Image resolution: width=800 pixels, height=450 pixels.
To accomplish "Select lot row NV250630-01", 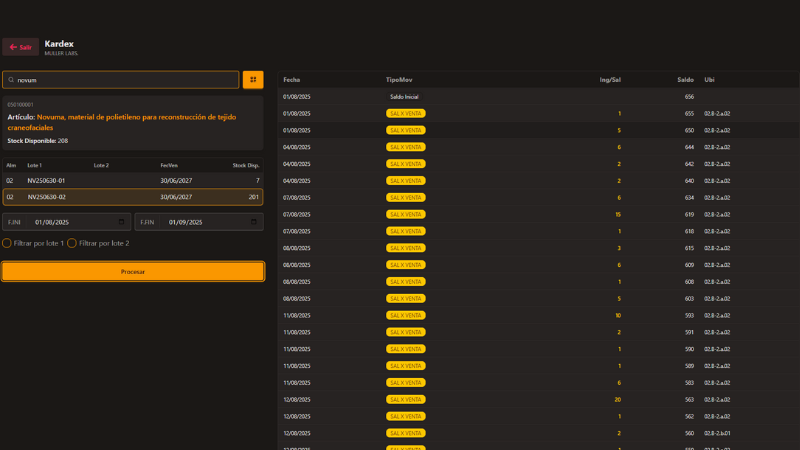I will [x=133, y=181].
